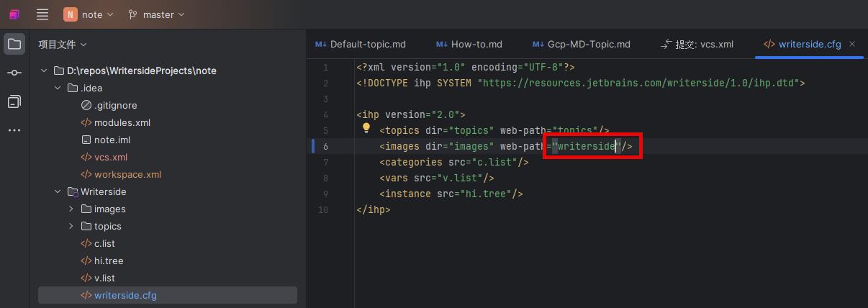Viewport: 868px width, 308px height.
Task: Click line number 6 in the gutter
Action: [325, 146]
